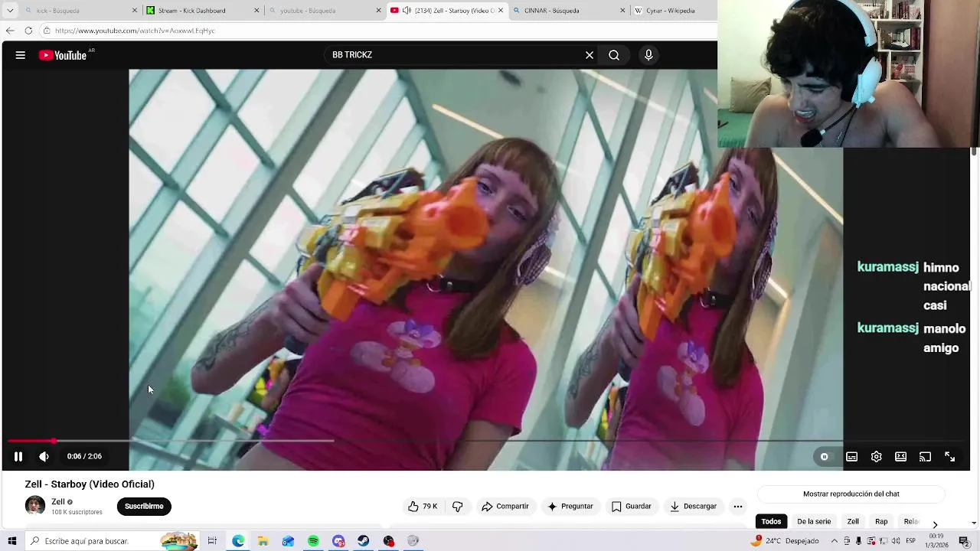Open the Zell channel avatar
The image size is (980, 551).
pos(35,506)
